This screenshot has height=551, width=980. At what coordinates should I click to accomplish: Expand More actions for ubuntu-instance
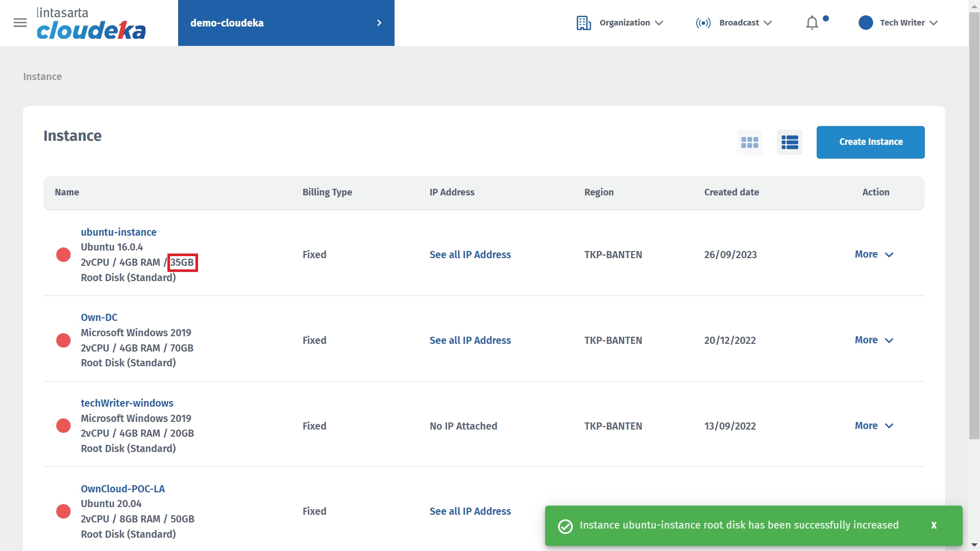tap(873, 255)
